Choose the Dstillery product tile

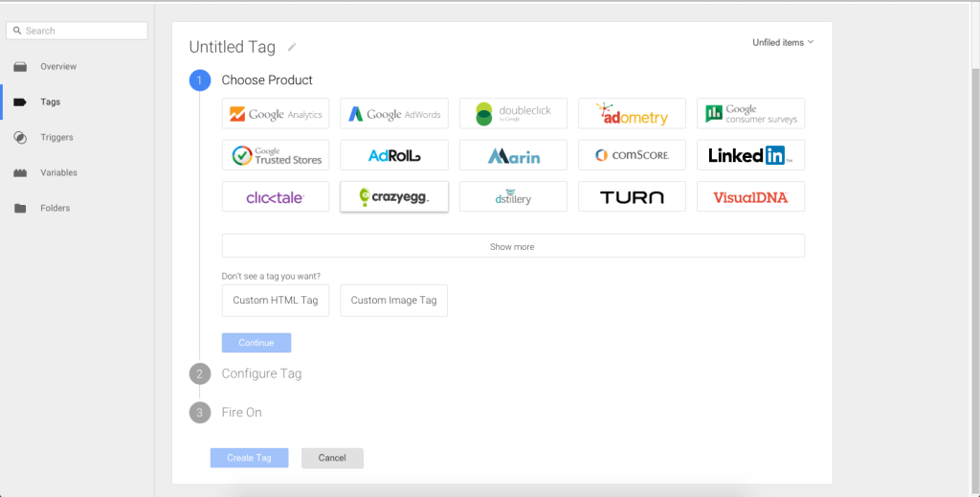[x=513, y=196]
